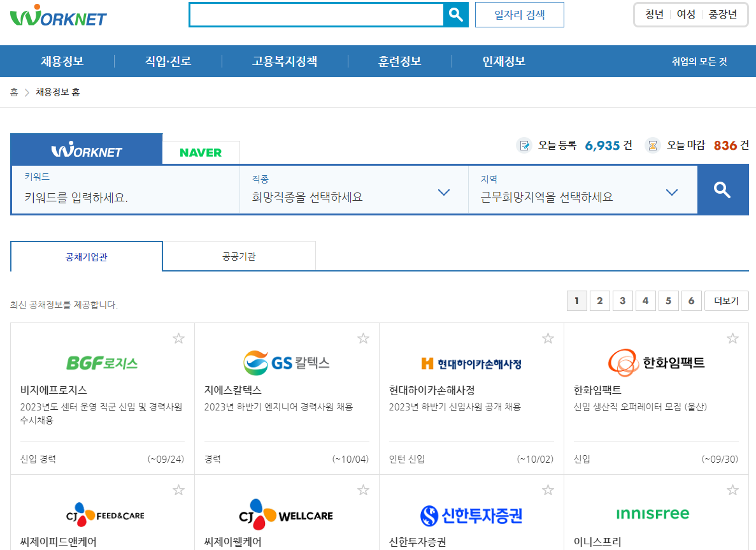The width and height of the screenshot is (756, 550).
Task: Click the 여성 link
Action: 686,15
